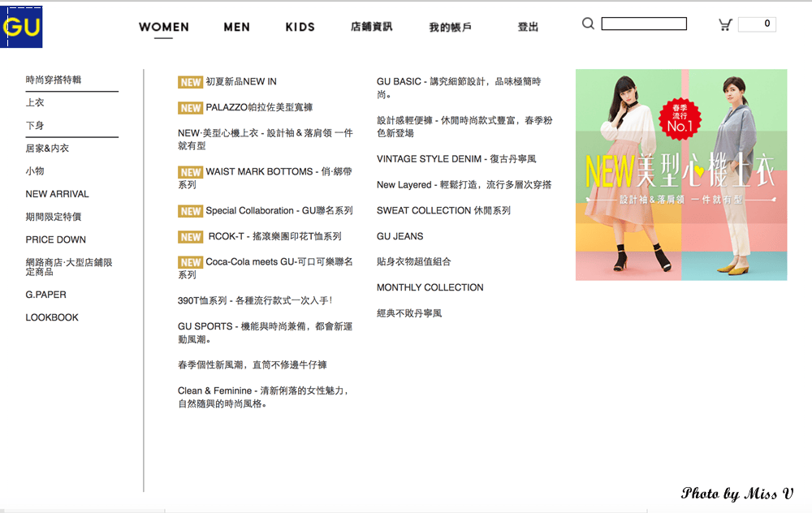The image size is (812, 513).
Task: Open PRICE DOWN in sidebar
Action: tap(55, 239)
